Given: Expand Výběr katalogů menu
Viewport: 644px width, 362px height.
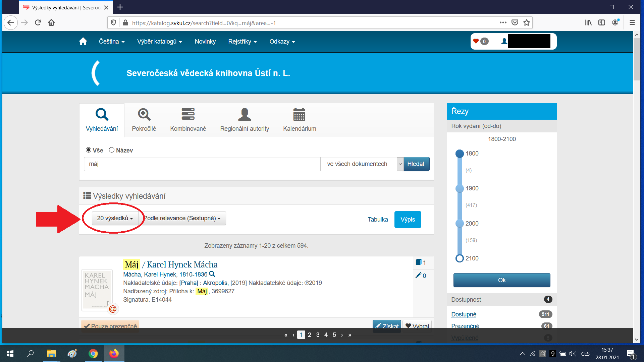Looking at the screenshot, I should (160, 42).
